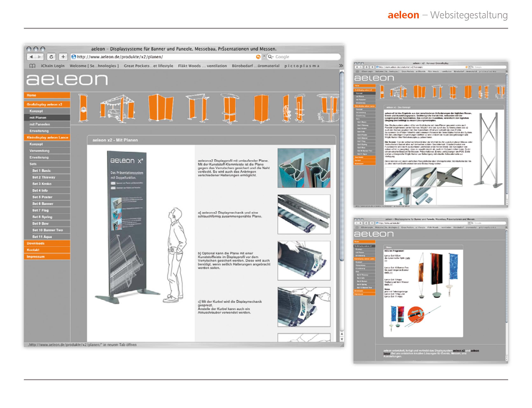Click the aeleon x2 link in lower-right window

(459, 351)
